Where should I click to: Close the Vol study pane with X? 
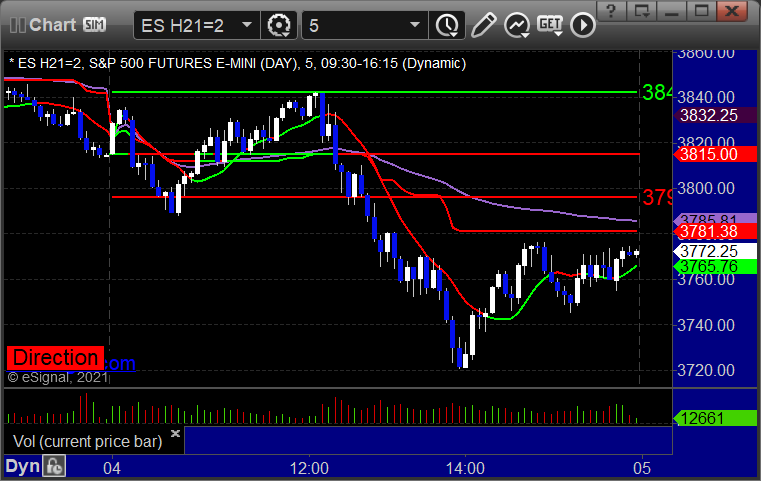(176, 433)
